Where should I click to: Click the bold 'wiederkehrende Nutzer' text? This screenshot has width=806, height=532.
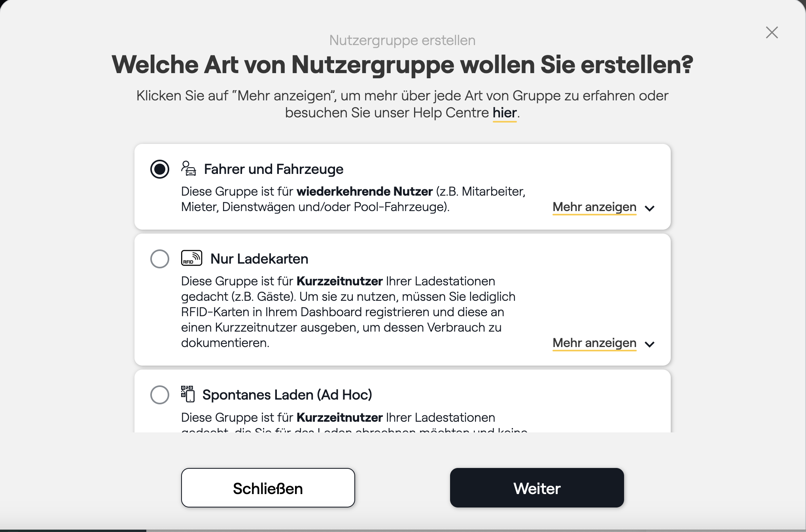coord(365,191)
